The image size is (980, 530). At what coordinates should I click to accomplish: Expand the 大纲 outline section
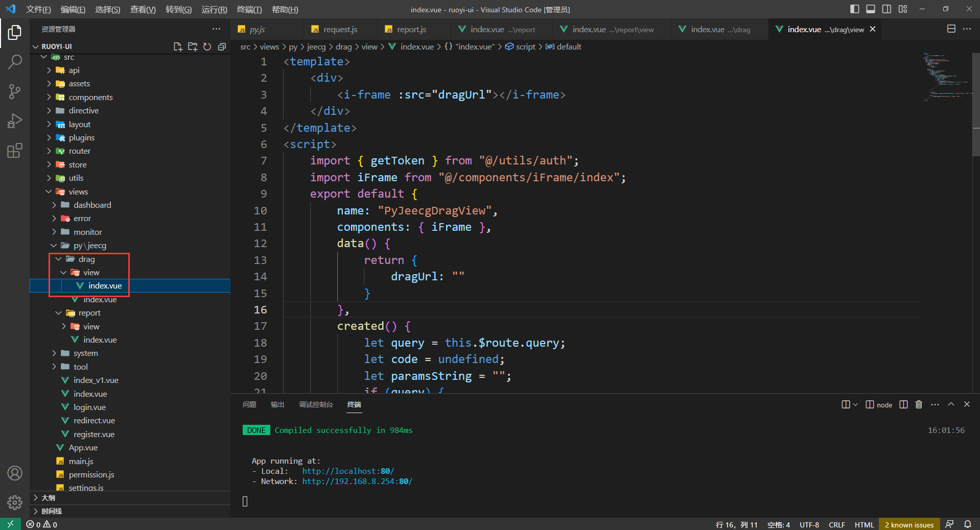tap(130, 498)
